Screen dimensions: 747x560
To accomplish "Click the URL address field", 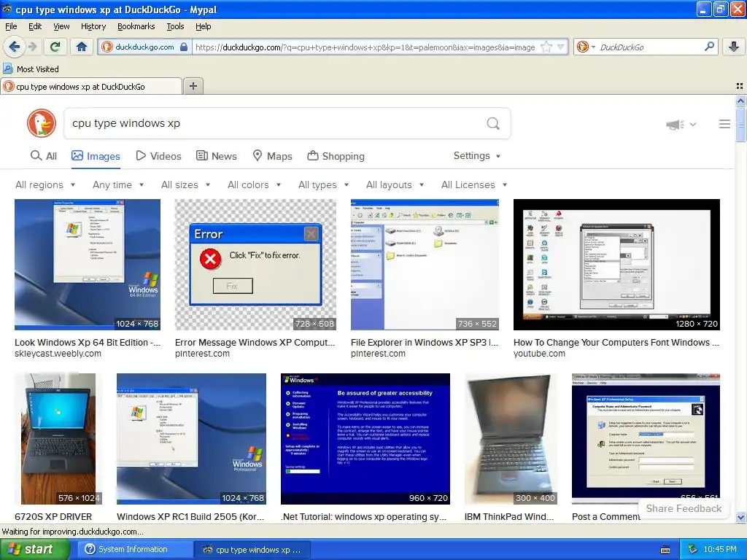I will [365, 47].
